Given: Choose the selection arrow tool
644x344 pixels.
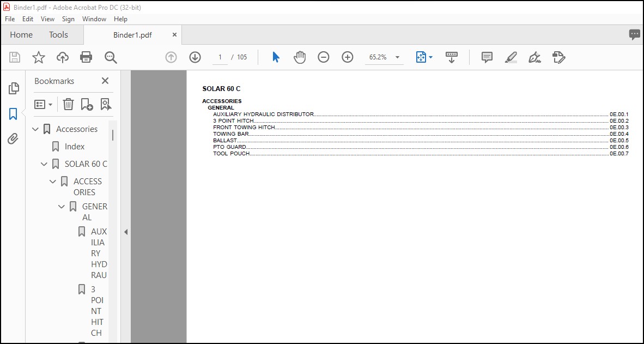Looking at the screenshot, I should (x=276, y=57).
